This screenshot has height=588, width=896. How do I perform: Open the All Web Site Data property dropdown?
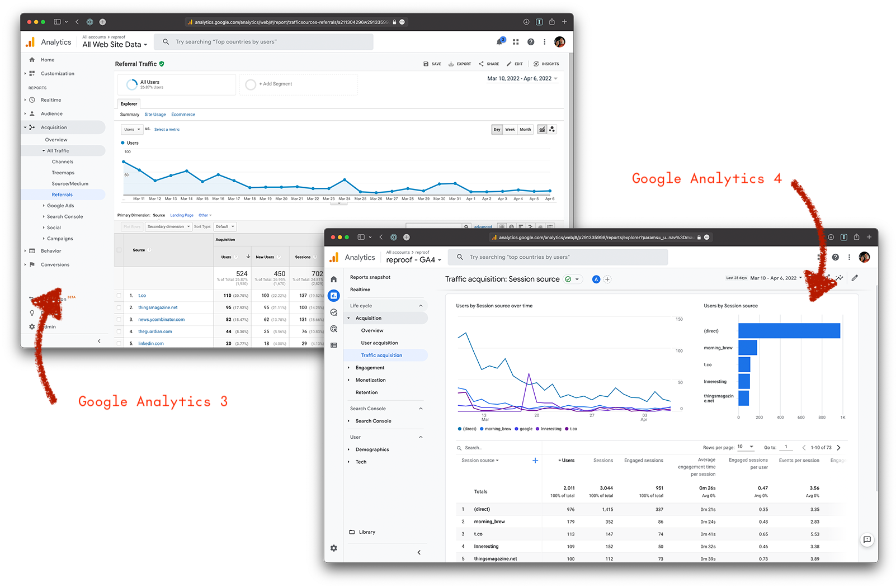click(x=115, y=44)
